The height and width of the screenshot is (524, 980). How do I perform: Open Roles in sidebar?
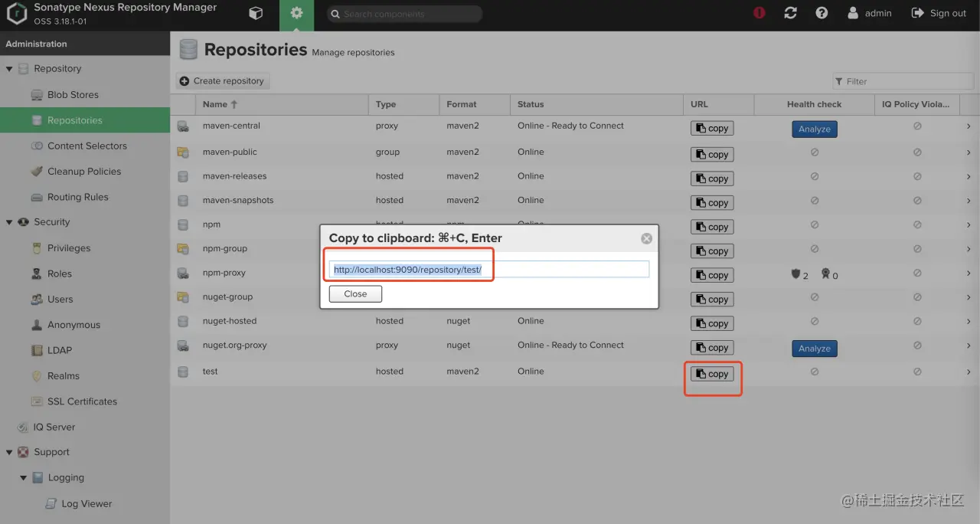click(x=59, y=273)
